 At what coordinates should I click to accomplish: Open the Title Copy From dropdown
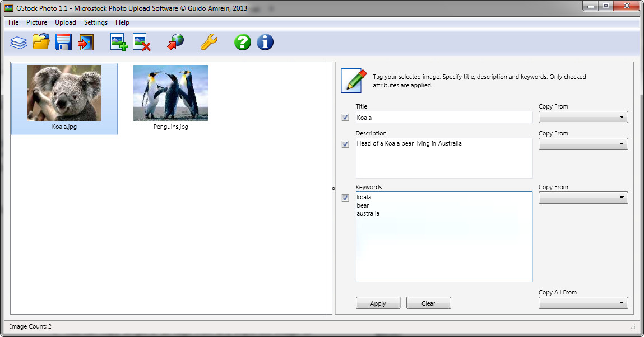tap(583, 117)
